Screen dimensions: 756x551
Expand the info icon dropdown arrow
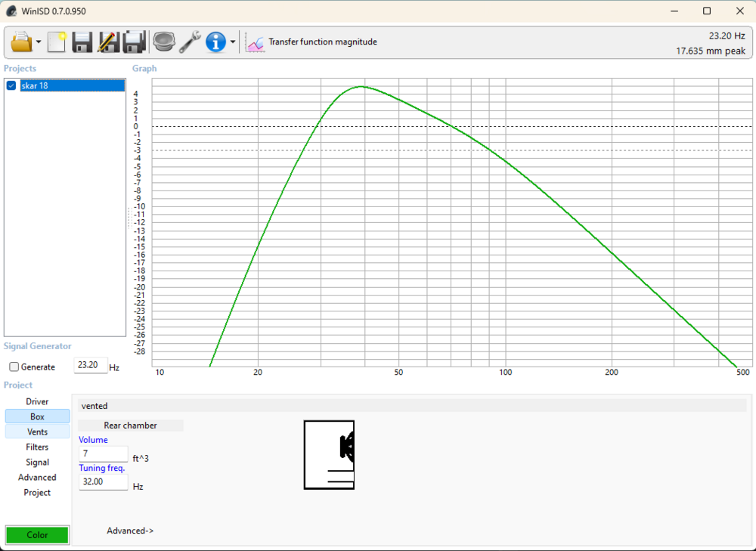point(233,42)
